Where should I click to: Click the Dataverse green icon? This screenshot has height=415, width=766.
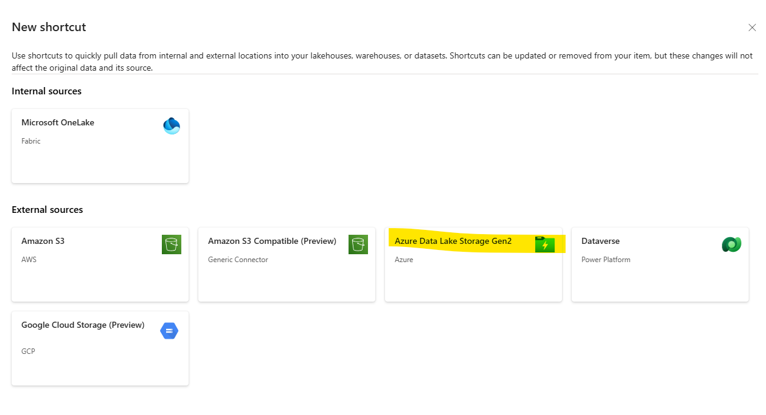pyautogui.click(x=731, y=244)
